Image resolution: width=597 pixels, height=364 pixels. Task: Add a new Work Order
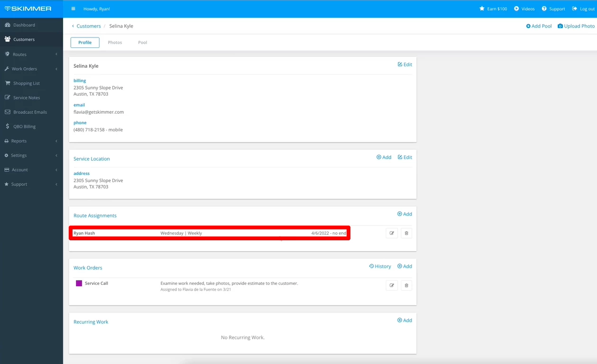[404, 266]
